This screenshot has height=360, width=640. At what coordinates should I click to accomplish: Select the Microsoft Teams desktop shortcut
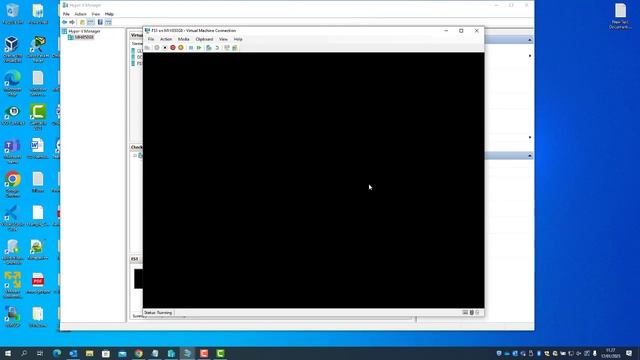coord(13,151)
